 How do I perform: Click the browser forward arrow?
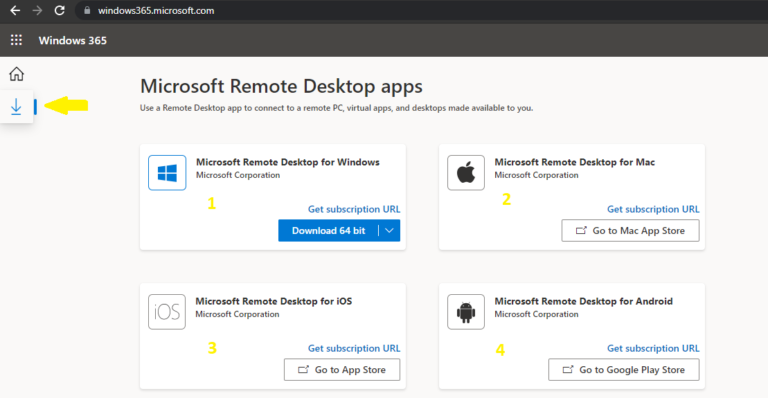[37, 10]
